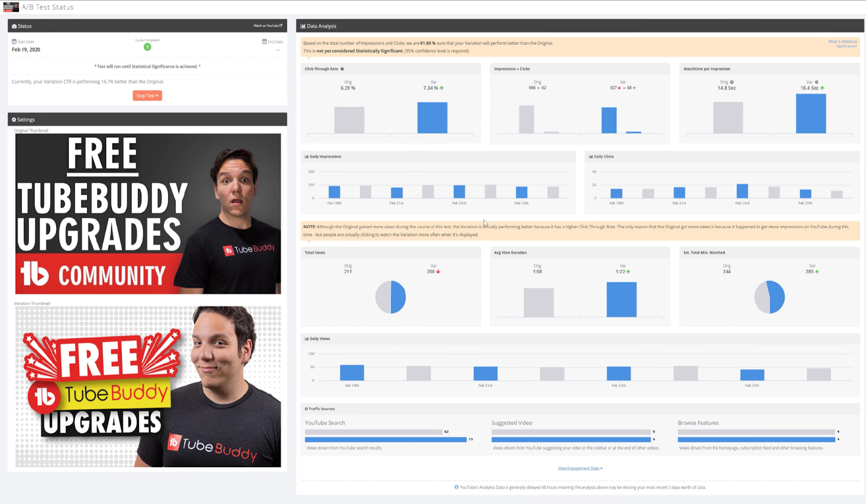The height and width of the screenshot is (504, 866).
Task: Click the Est. Total Min. Watched pie chart
Action: pos(770,297)
